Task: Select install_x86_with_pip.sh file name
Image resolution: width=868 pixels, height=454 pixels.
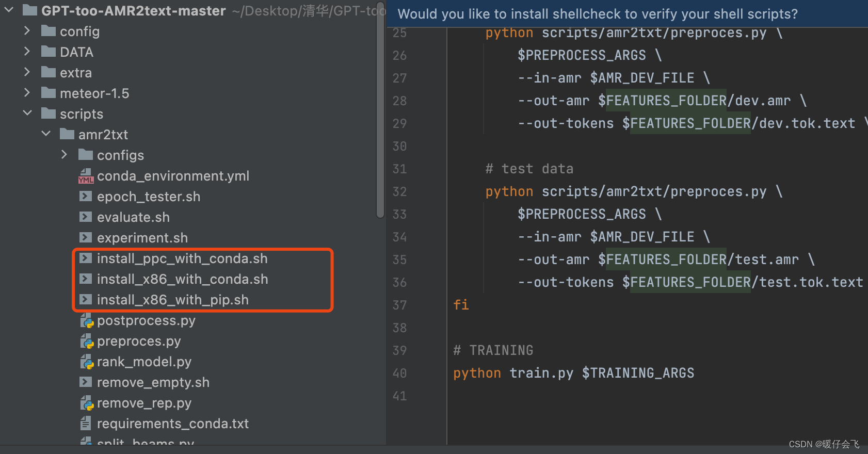Action: [x=173, y=300]
